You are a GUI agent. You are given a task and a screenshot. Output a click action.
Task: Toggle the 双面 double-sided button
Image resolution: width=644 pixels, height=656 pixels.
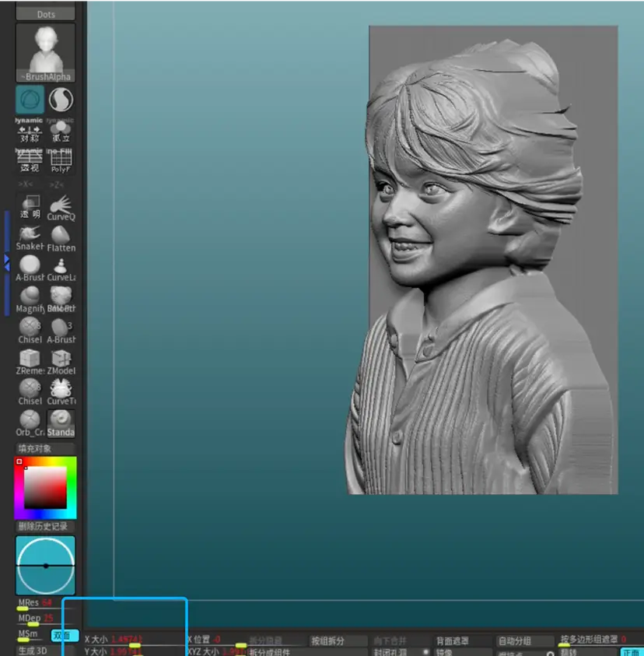pos(65,636)
